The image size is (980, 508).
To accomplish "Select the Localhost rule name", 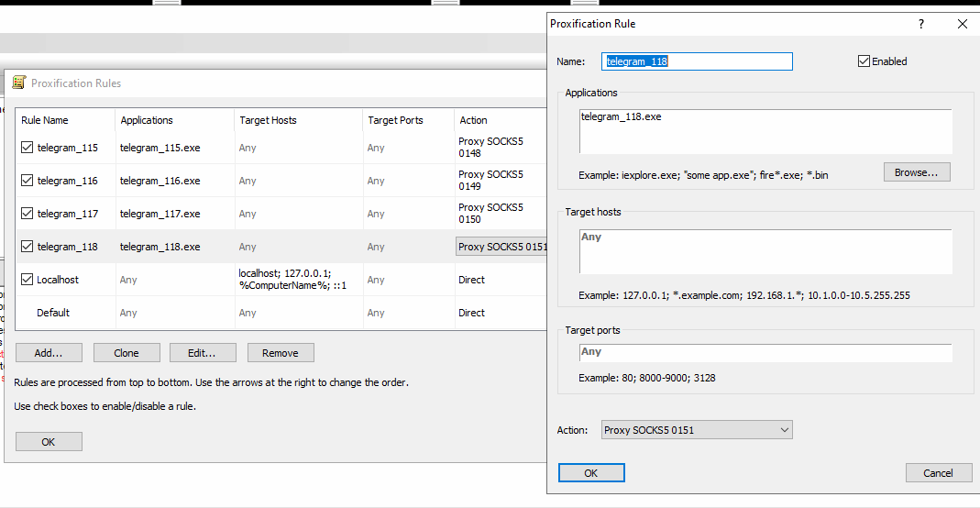I will (58, 280).
